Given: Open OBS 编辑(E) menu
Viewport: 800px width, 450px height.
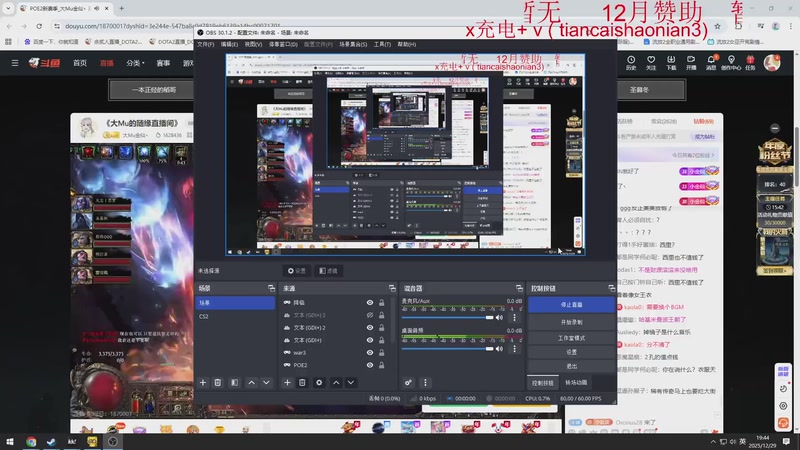Looking at the screenshot, I should coord(229,44).
